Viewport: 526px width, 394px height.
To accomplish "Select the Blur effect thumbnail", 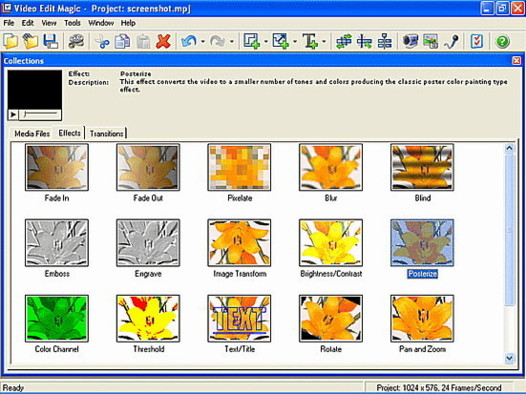I will coord(331,167).
